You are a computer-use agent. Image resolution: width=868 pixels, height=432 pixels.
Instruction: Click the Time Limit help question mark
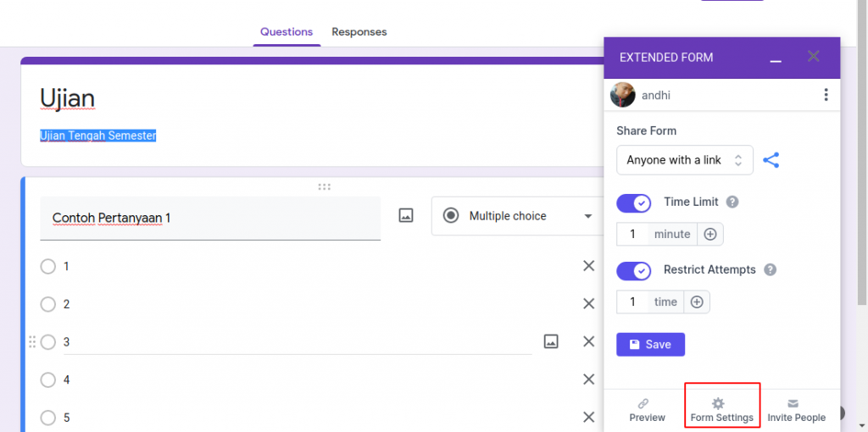(x=732, y=202)
